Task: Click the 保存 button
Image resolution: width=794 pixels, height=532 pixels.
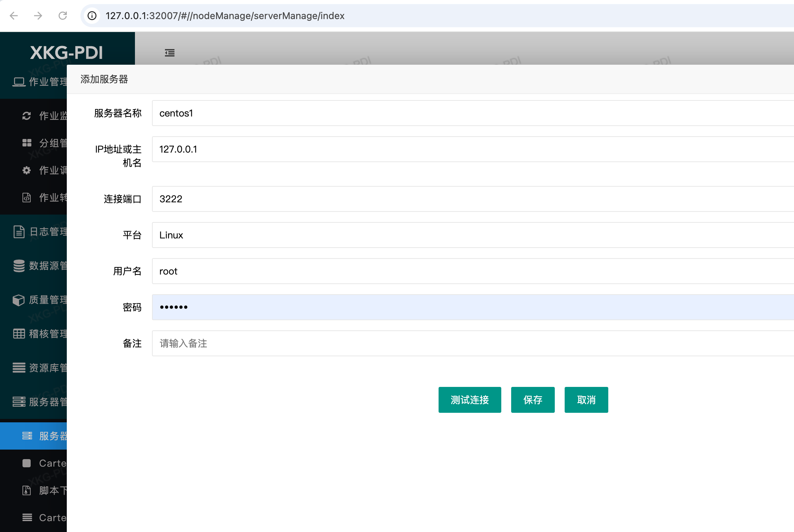Action: pos(533,400)
